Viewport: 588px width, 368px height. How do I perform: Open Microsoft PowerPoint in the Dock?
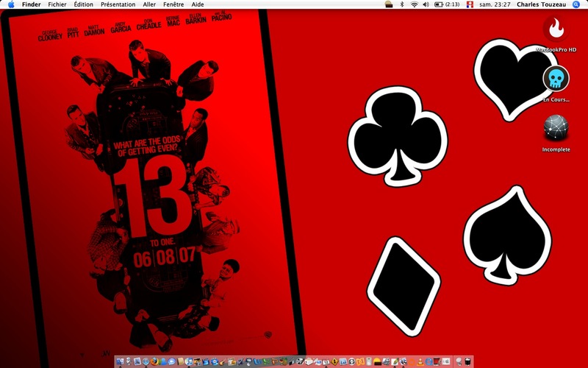(275, 361)
